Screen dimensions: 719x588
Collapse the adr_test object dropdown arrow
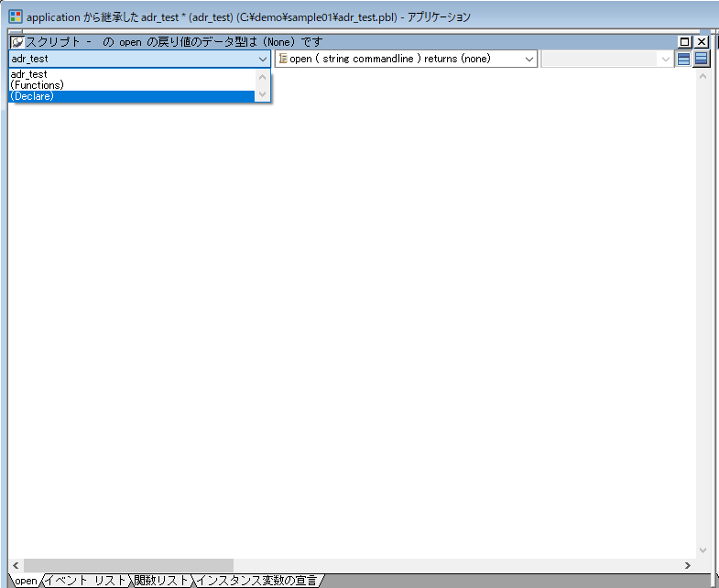coord(263,59)
